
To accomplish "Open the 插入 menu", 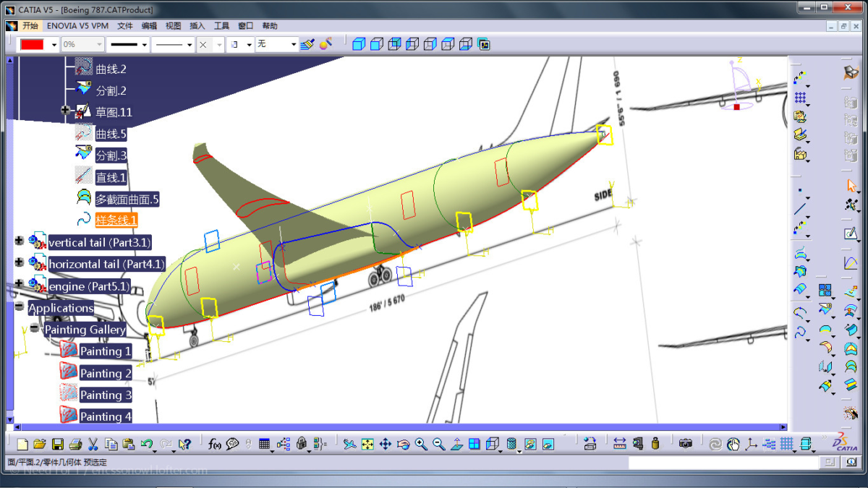I will click(197, 26).
